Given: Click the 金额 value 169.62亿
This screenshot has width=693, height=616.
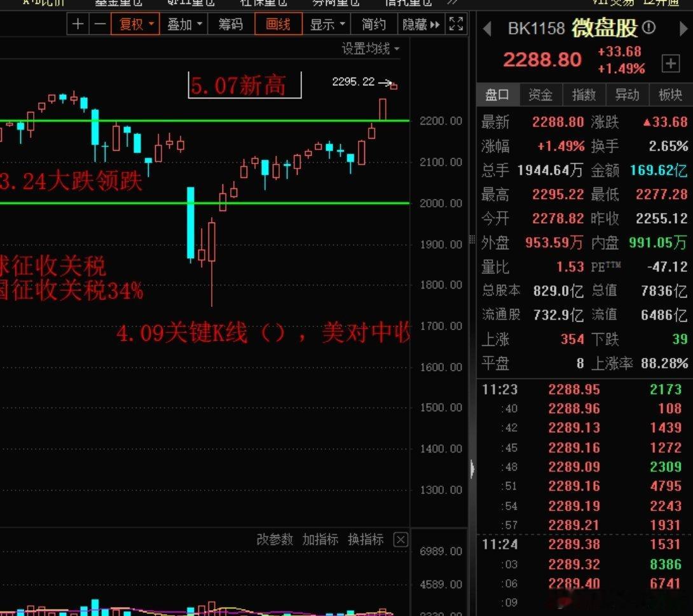Looking at the screenshot, I should [x=659, y=170].
